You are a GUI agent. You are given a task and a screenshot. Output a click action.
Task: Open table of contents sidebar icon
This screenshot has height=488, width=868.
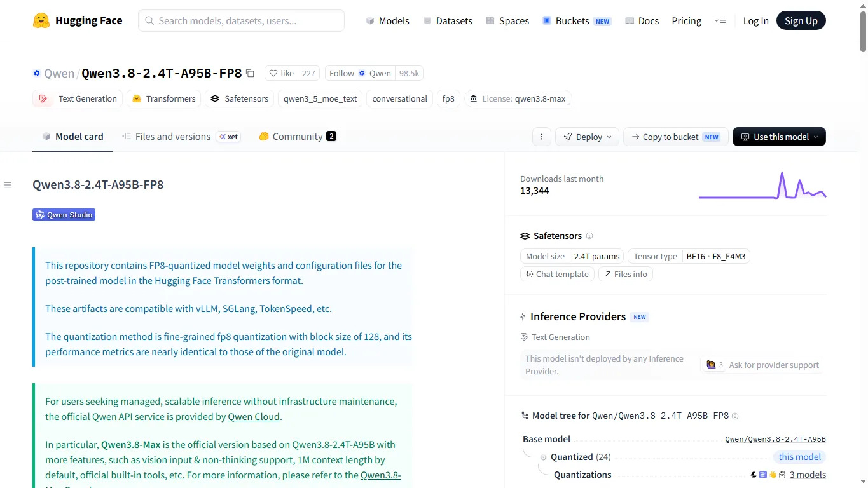(8, 185)
